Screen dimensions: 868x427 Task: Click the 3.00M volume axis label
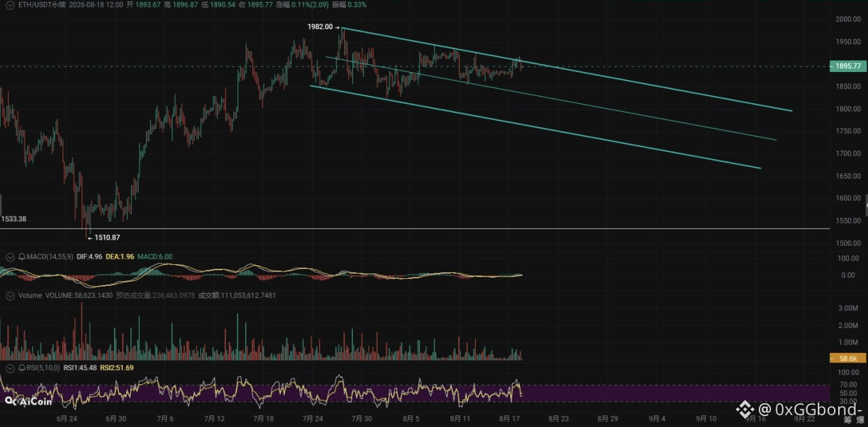pyautogui.click(x=847, y=308)
